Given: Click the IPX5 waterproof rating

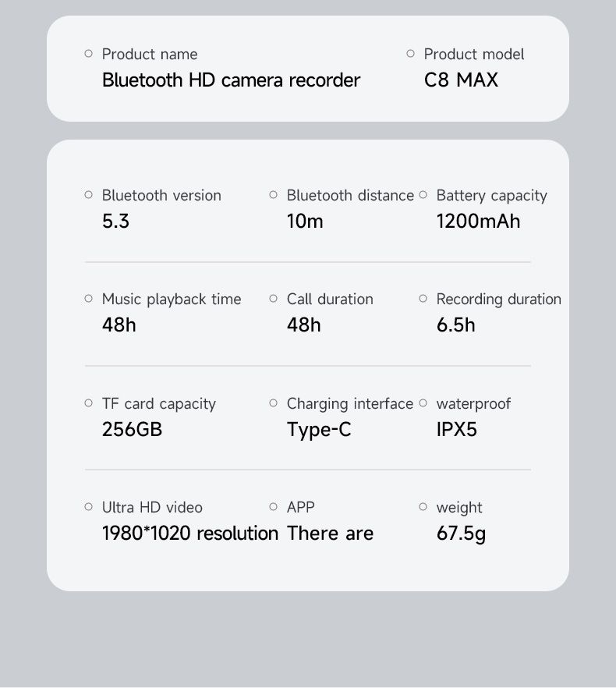Looking at the screenshot, I should pyautogui.click(x=456, y=430).
